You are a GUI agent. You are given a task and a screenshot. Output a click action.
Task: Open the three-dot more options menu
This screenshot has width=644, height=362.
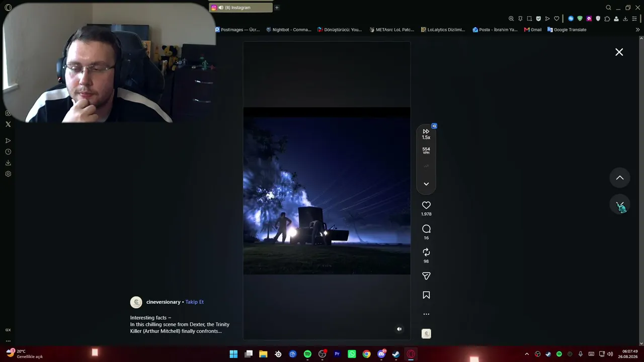426,314
